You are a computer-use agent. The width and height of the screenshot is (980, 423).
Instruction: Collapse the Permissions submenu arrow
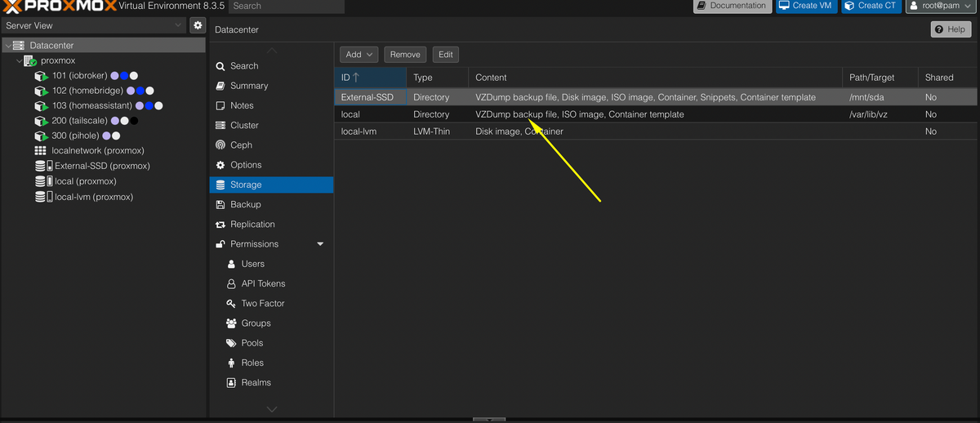pos(320,244)
